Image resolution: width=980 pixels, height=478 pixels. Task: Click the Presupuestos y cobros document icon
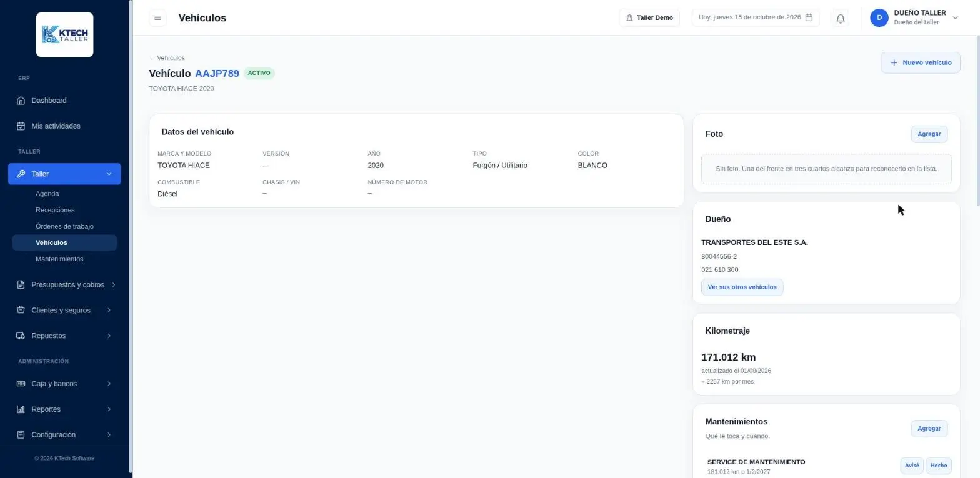pos(21,284)
